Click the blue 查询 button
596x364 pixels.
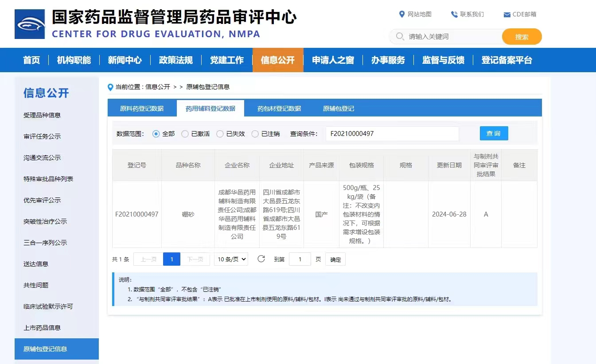pos(494,133)
